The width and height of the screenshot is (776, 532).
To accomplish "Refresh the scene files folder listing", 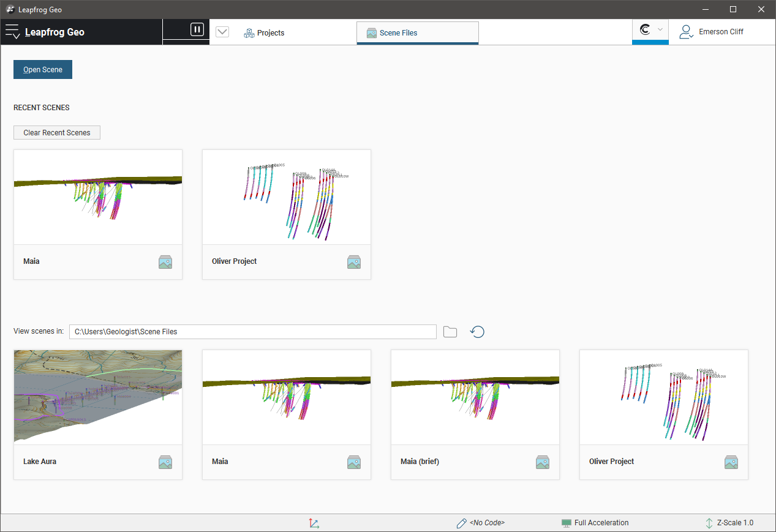I will (x=477, y=332).
